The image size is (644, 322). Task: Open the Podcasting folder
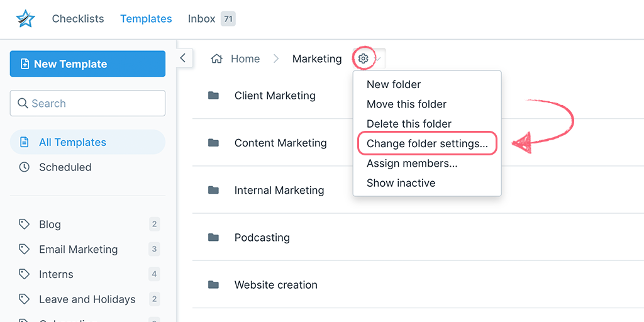coord(262,237)
